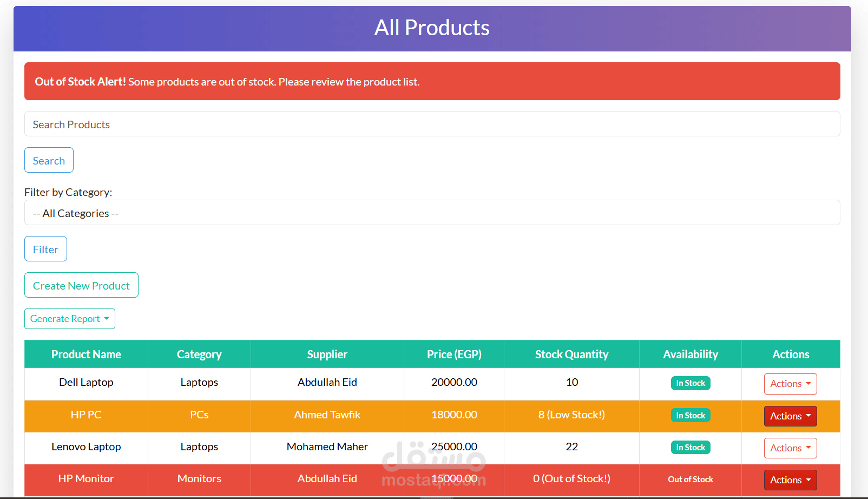Viewport: 868px width, 499px height.
Task: Click Out of Stock label for HP Monitor
Action: [x=691, y=480]
